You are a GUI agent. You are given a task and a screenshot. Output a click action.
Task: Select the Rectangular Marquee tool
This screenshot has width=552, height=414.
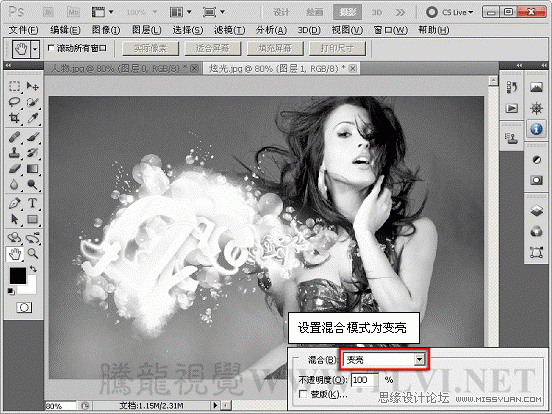[x=14, y=86]
